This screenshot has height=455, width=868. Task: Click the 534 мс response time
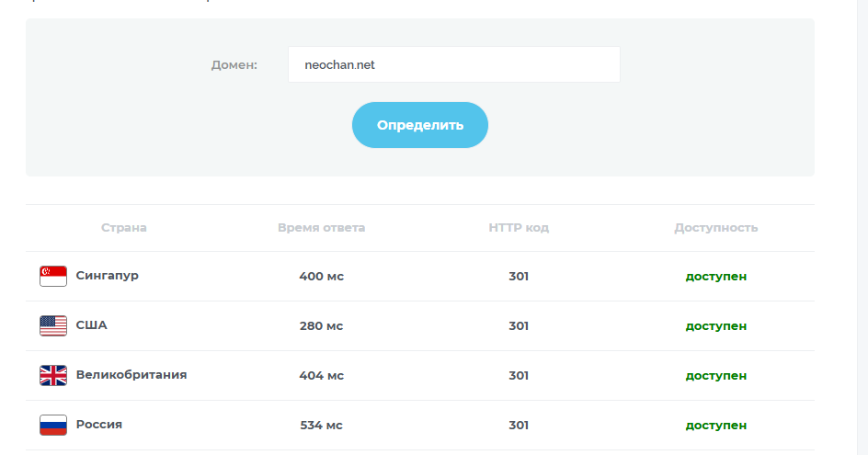coord(321,426)
